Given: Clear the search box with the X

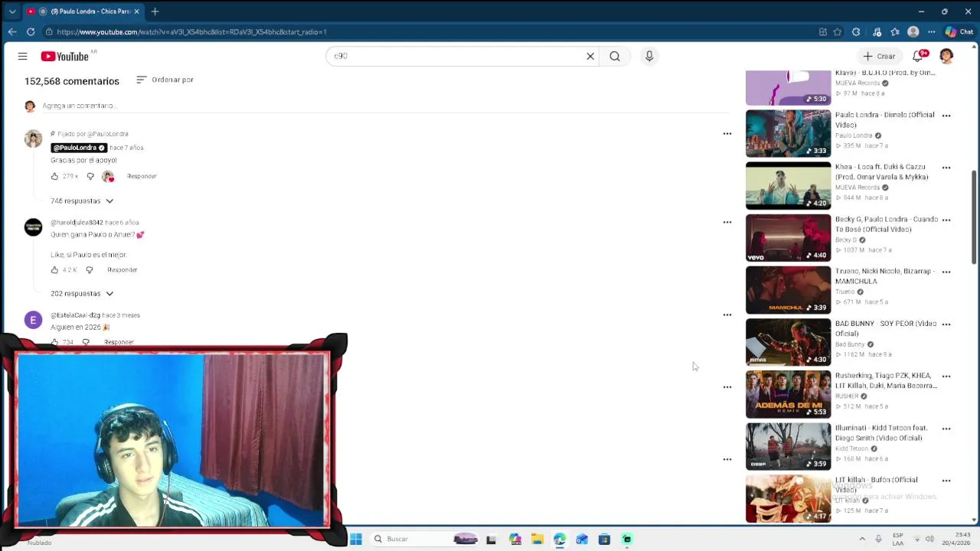Looking at the screenshot, I should click(590, 56).
